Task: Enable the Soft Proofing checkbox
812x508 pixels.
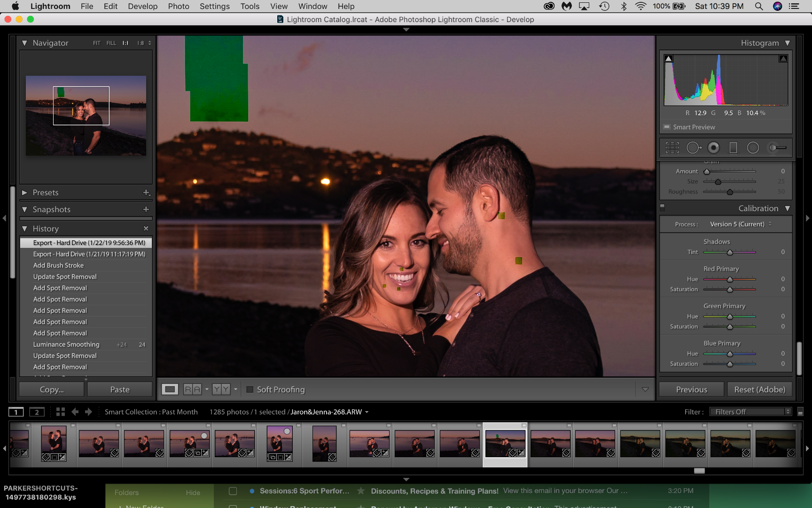Action: pyautogui.click(x=250, y=389)
